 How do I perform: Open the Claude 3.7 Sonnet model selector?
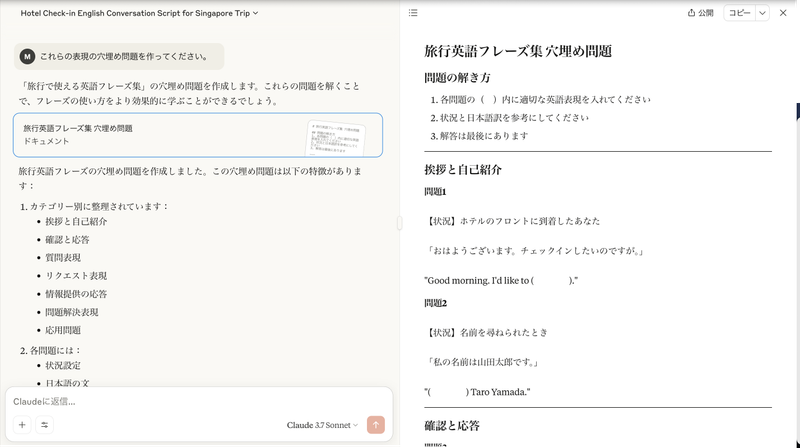coord(322,425)
